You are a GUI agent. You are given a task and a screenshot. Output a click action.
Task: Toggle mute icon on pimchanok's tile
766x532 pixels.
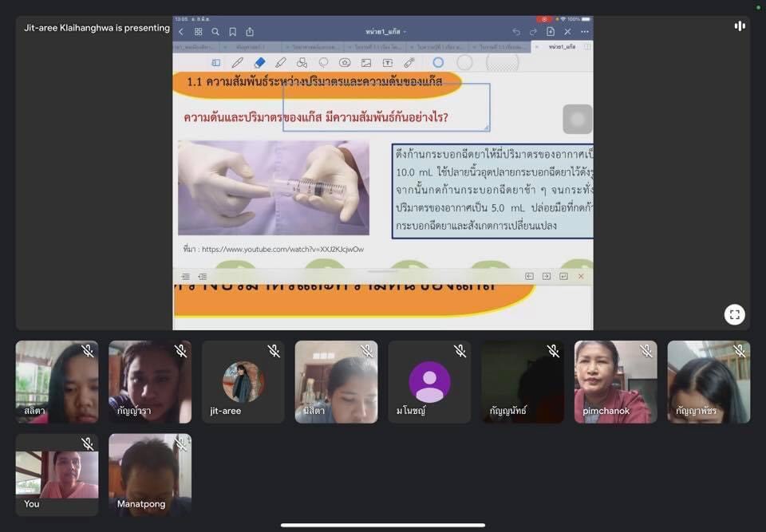[646, 351]
